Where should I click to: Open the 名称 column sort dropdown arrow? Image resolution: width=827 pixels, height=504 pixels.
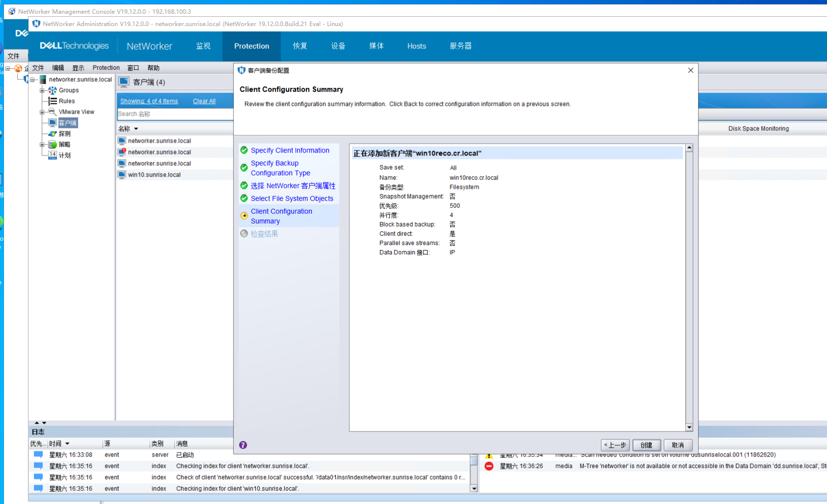[136, 129]
